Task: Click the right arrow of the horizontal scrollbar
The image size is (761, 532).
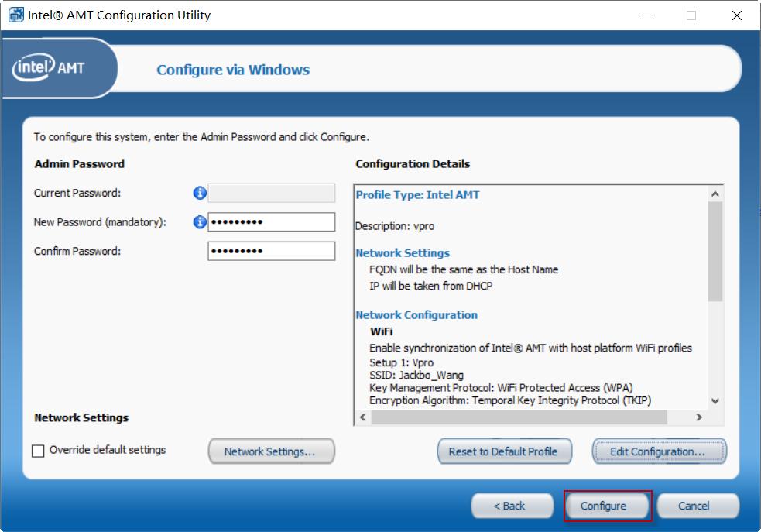Action: click(x=698, y=417)
